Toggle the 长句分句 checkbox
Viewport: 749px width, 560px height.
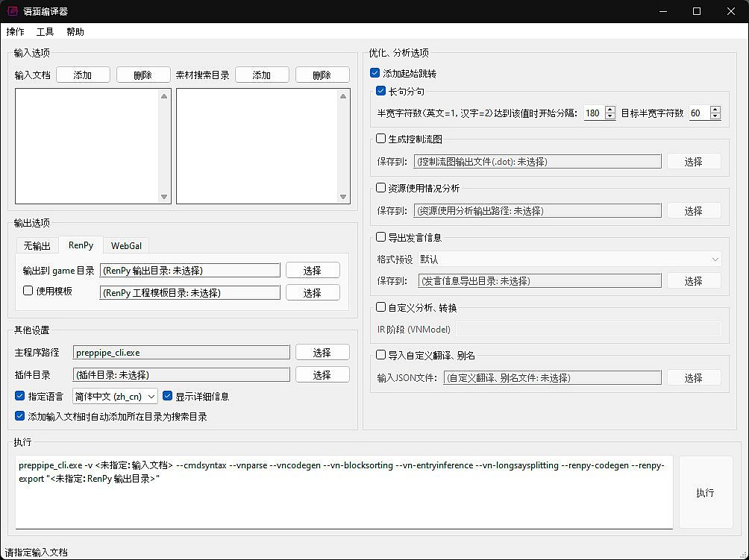tap(381, 91)
